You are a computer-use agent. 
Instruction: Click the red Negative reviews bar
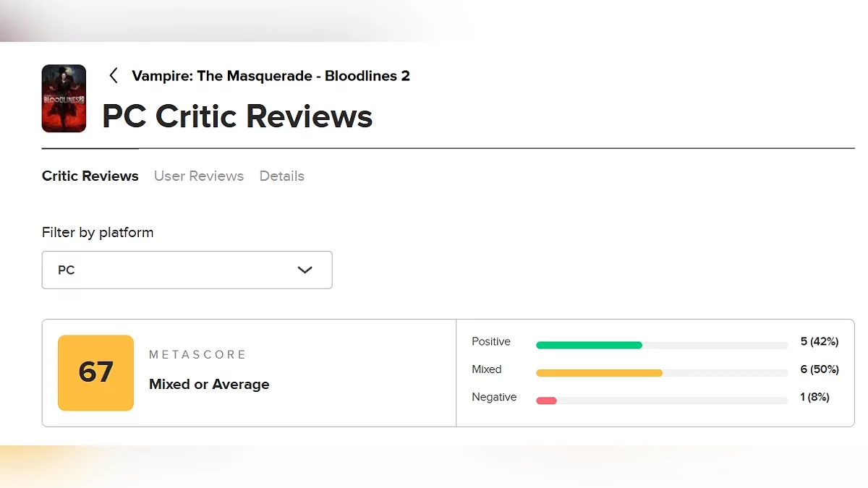click(546, 401)
